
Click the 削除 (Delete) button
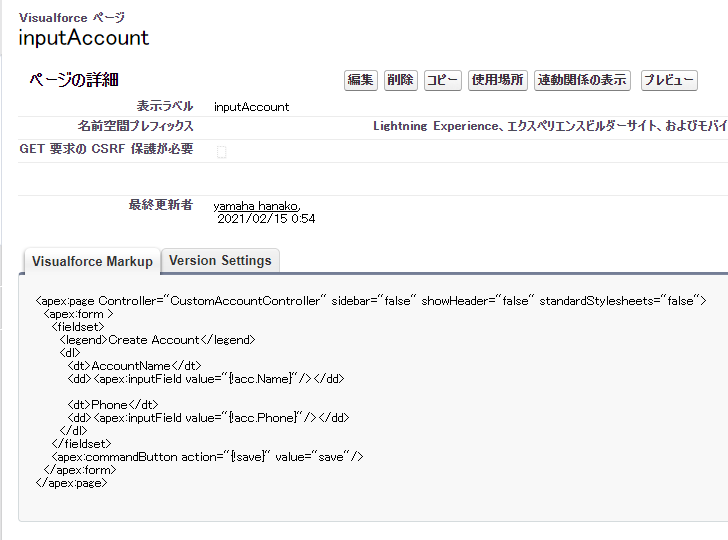401,80
